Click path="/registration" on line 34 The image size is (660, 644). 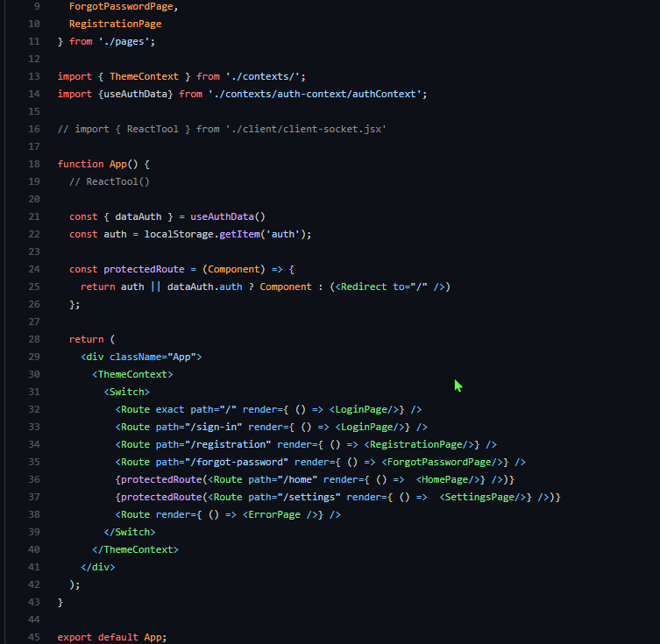click(213, 444)
